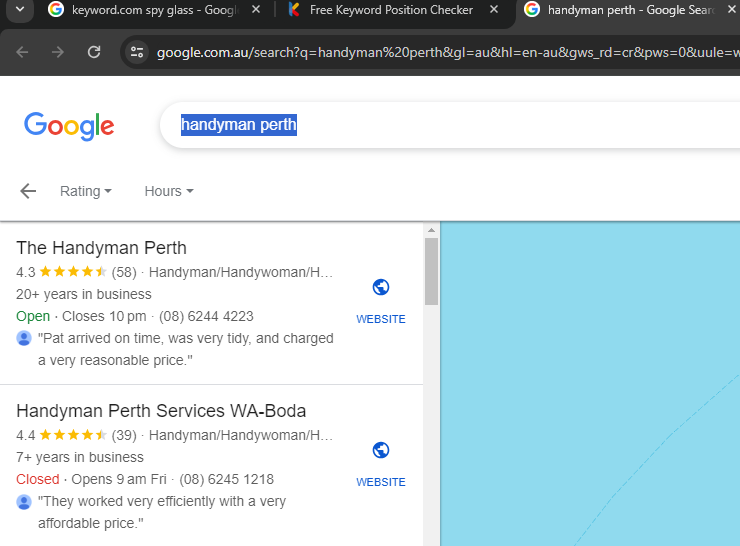
Task: Open the Rating filter dropdown
Action: click(86, 191)
